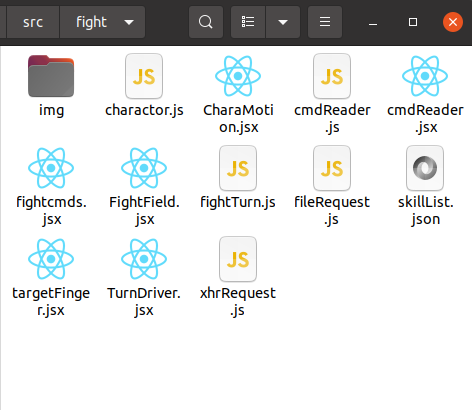Click the TurnDriver.jsx filename label
Screen dimensions: 472x410
click(144, 302)
